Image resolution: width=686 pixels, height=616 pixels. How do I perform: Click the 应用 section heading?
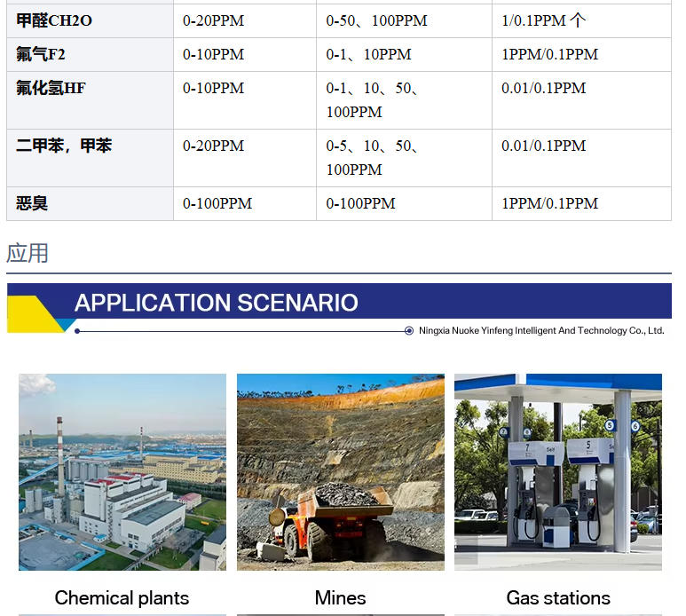[28, 253]
